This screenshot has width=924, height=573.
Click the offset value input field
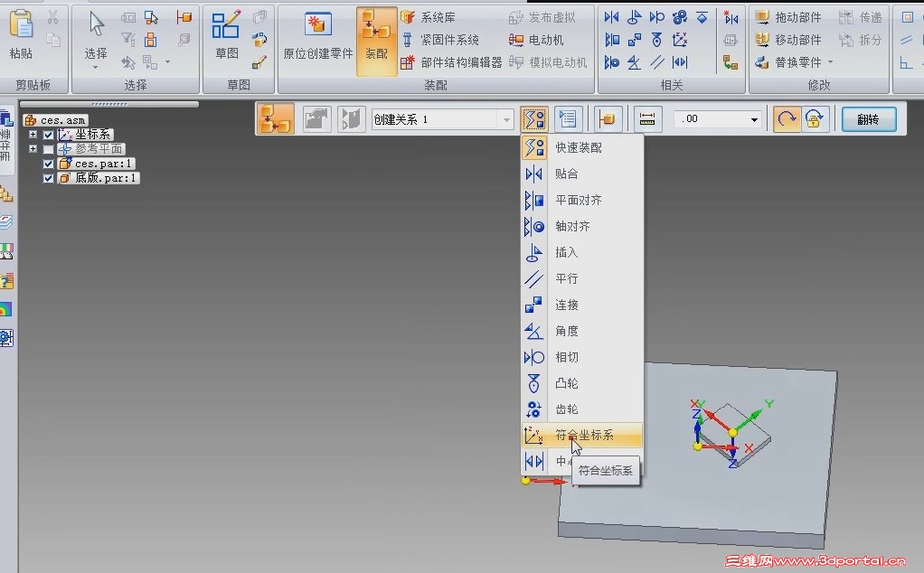(x=711, y=119)
